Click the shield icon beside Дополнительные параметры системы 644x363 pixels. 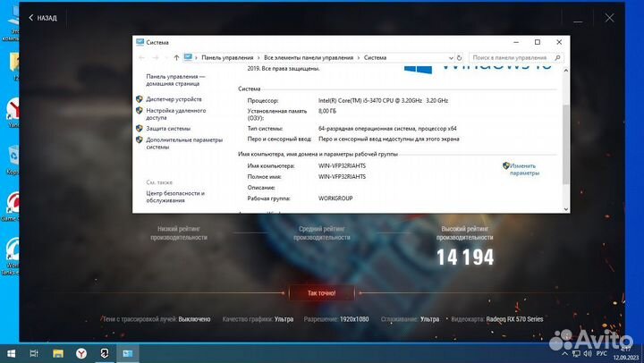[x=140, y=139]
